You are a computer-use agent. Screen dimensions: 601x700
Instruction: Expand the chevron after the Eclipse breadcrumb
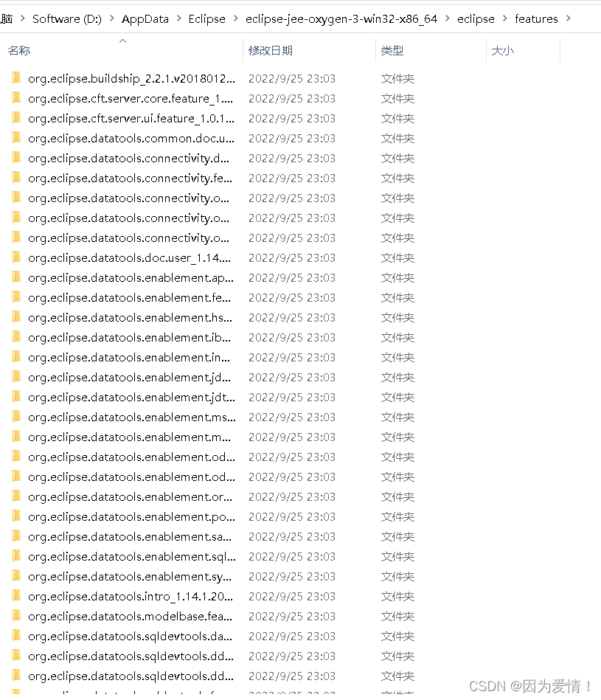pyautogui.click(x=235, y=18)
